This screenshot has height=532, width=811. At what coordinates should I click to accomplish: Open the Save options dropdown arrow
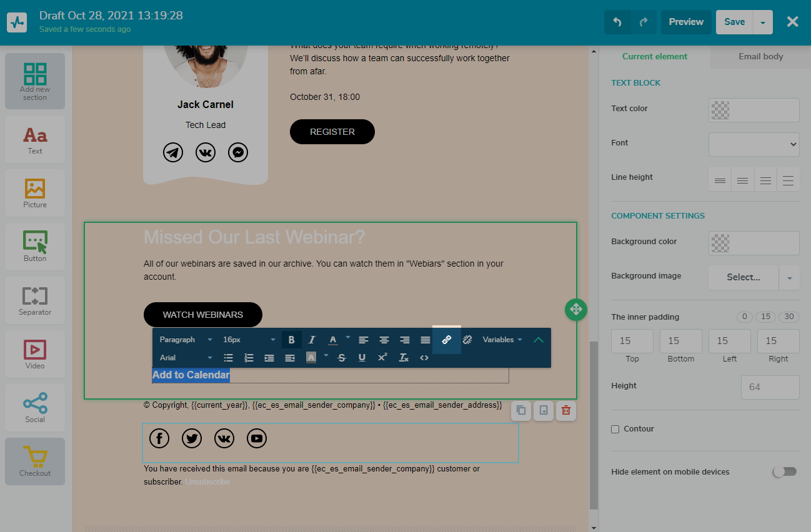[x=763, y=22]
